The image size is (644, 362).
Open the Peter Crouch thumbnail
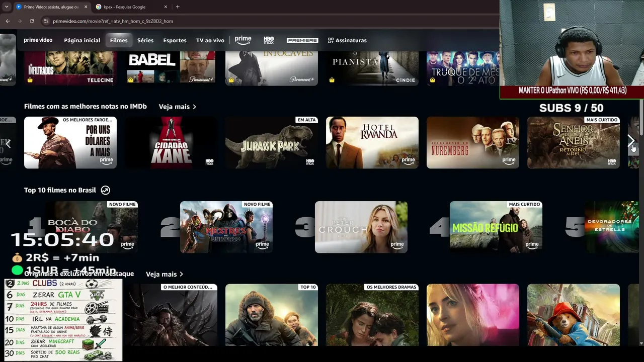click(361, 227)
